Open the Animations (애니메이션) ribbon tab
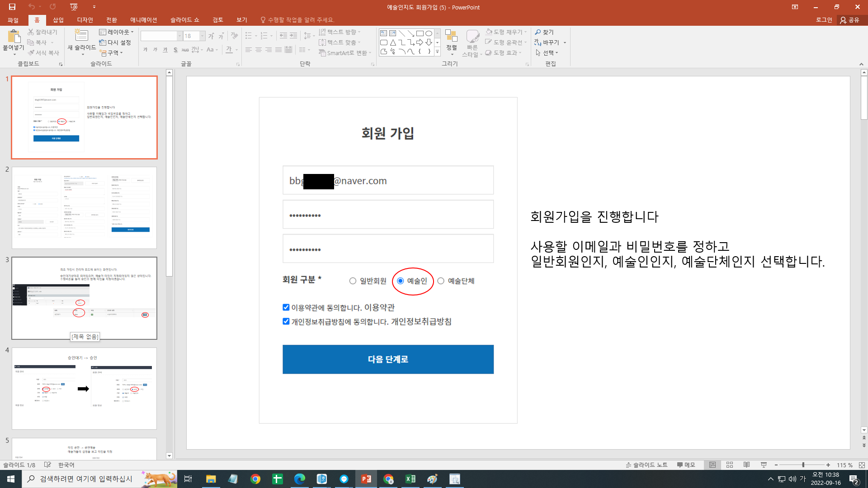This screenshot has width=868, height=488. click(x=143, y=20)
